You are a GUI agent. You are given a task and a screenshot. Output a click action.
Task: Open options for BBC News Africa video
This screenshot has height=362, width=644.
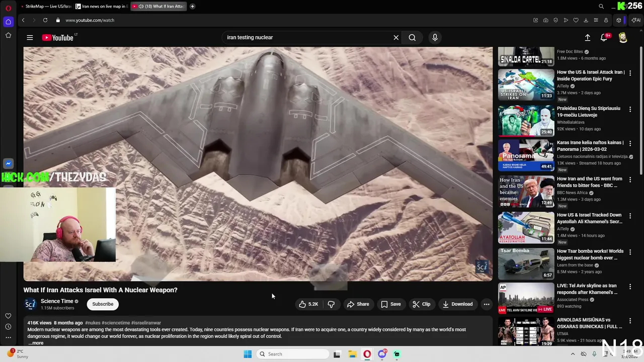pos(630,179)
